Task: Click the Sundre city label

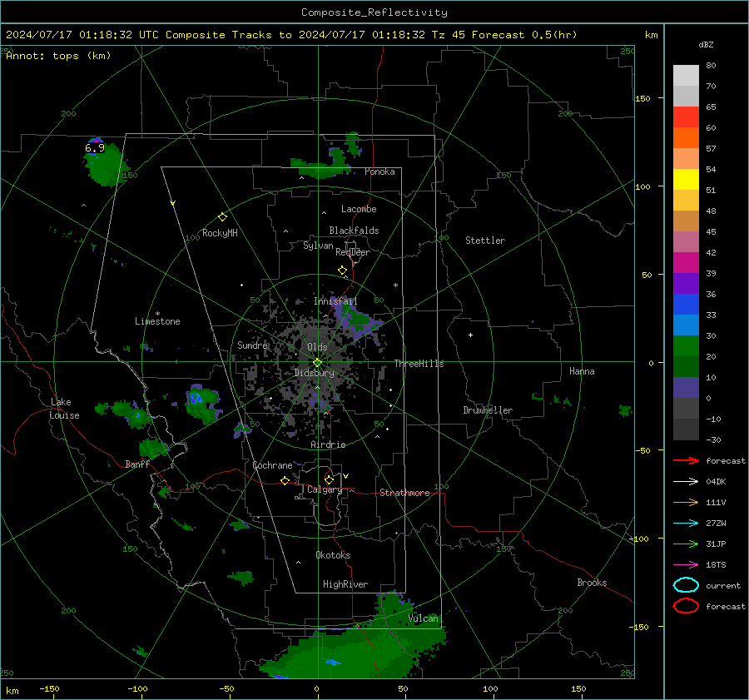Action: [x=253, y=345]
